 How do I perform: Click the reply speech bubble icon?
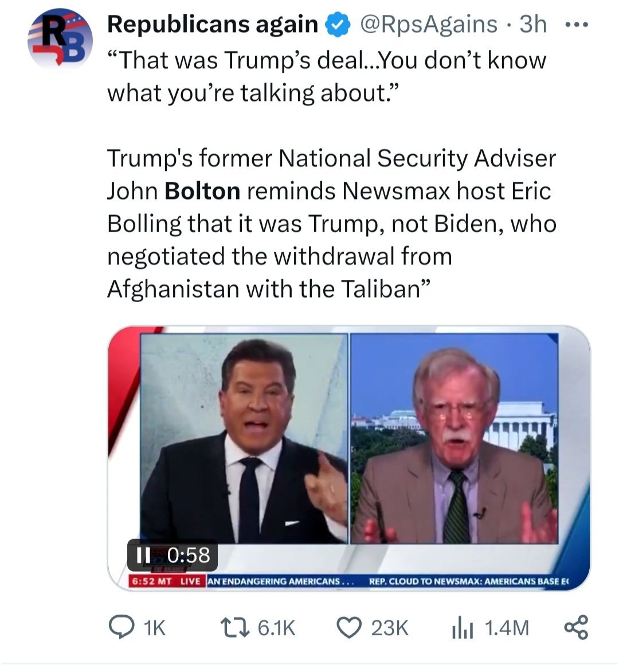click(120, 628)
